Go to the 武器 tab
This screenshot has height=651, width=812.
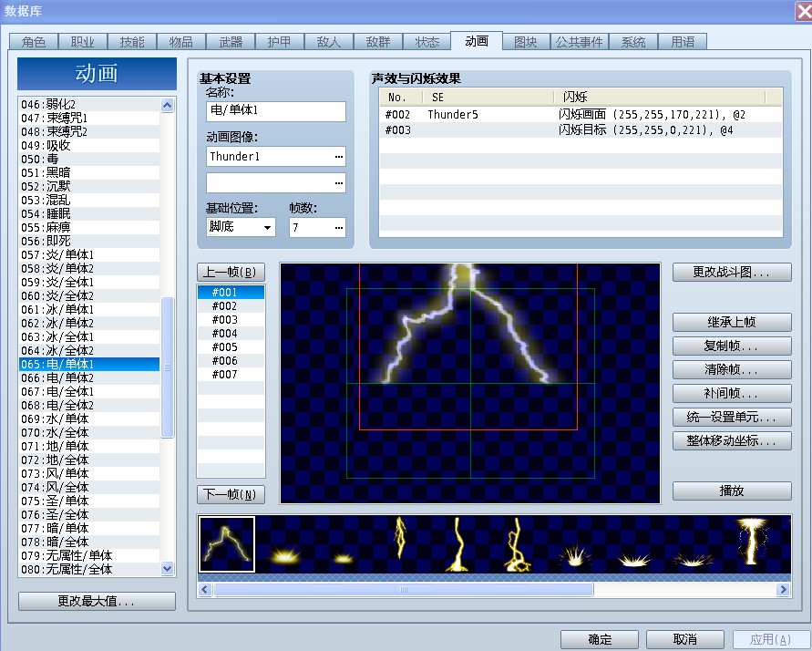[231, 42]
